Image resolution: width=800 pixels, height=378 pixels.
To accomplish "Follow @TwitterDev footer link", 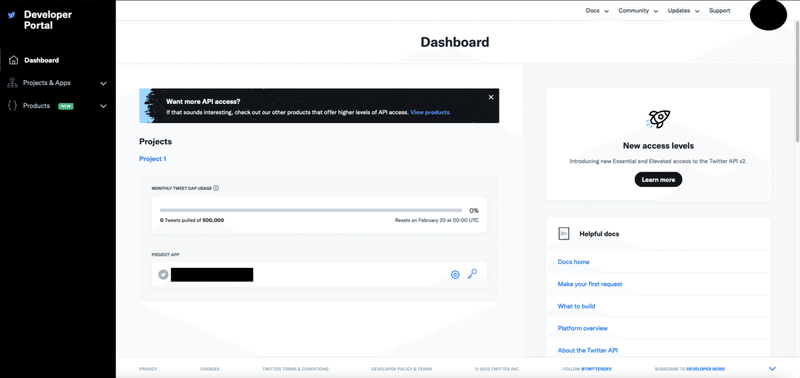I will pos(587,369).
